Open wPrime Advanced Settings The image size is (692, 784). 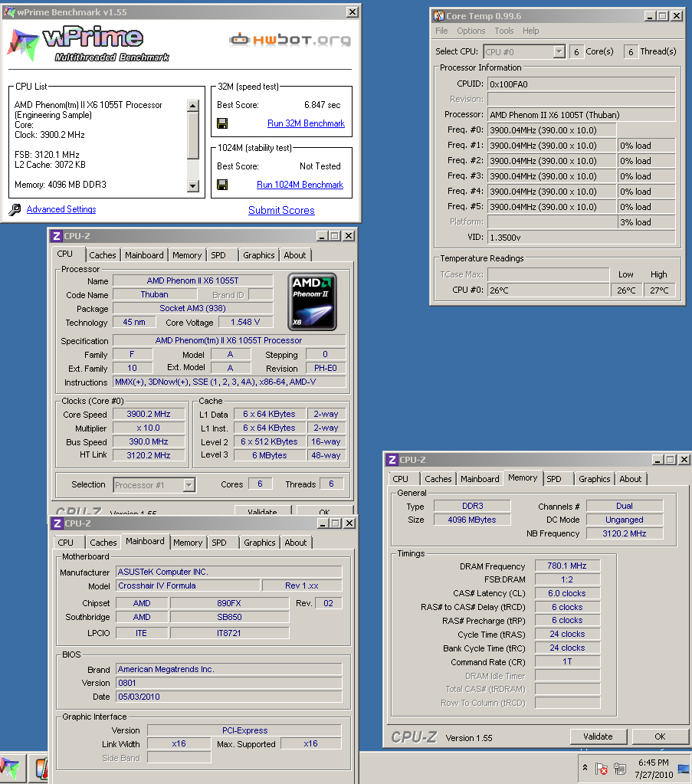61,209
